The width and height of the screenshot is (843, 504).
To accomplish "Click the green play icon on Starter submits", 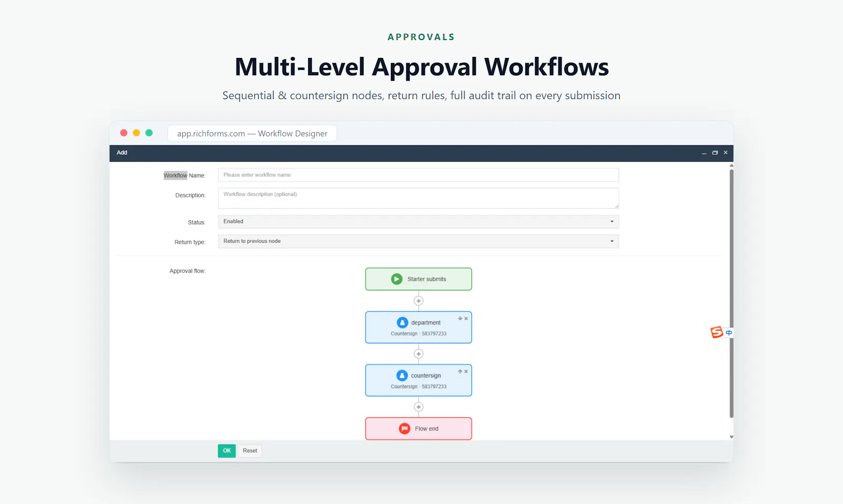I will click(397, 279).
